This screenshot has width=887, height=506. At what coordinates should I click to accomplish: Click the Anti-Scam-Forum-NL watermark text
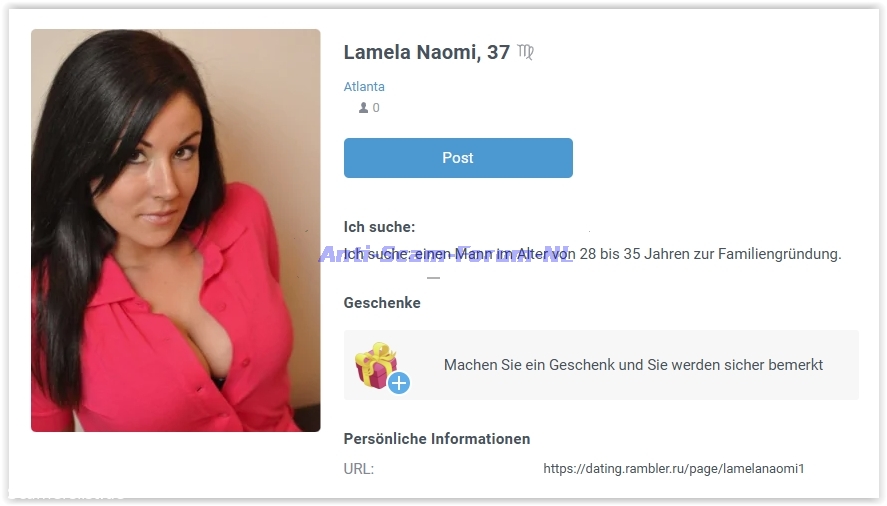[x=446, y=254]
